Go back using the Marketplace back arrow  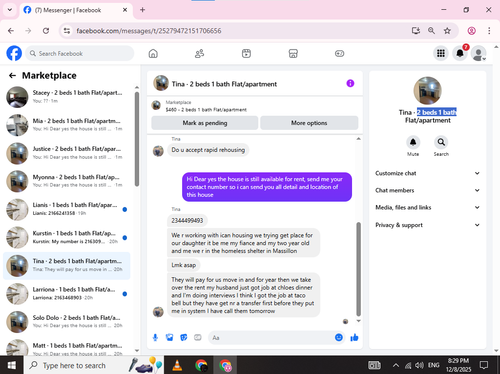click(12, 76)
